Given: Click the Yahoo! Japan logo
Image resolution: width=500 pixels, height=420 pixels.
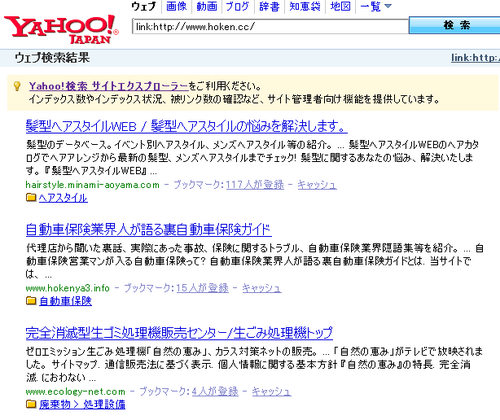Looking at the screenshot, I should 61,29.
